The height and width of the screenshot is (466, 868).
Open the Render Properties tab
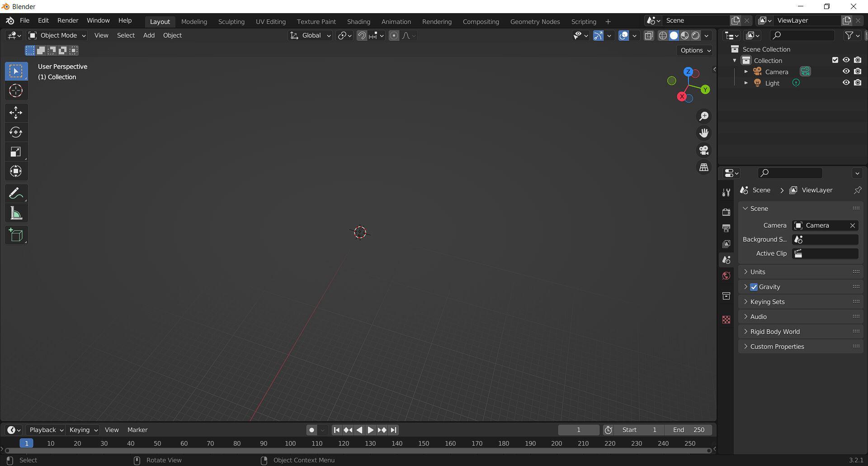726,212
